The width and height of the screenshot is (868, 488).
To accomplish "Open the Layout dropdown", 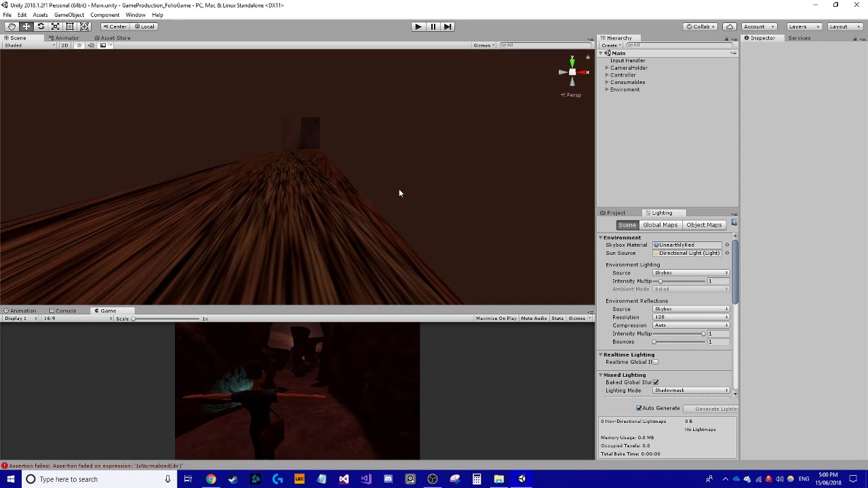I will tap(844, 26).
